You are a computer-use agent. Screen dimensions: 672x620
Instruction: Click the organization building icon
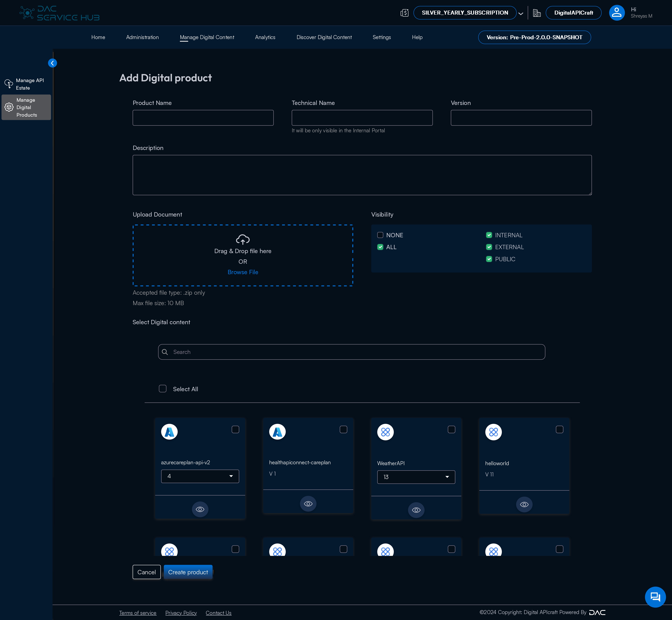tap(536, 13)
